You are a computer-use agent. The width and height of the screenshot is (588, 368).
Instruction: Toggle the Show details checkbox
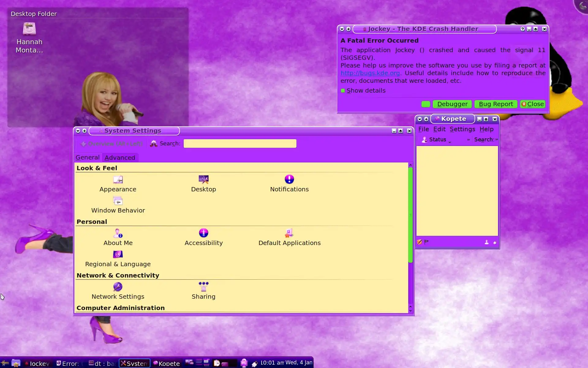(343, 91)
